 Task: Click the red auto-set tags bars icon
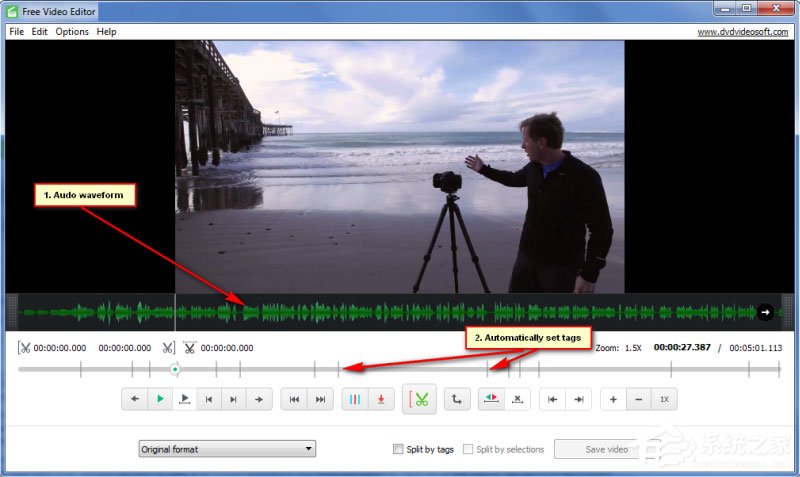[x=355, y=400]
